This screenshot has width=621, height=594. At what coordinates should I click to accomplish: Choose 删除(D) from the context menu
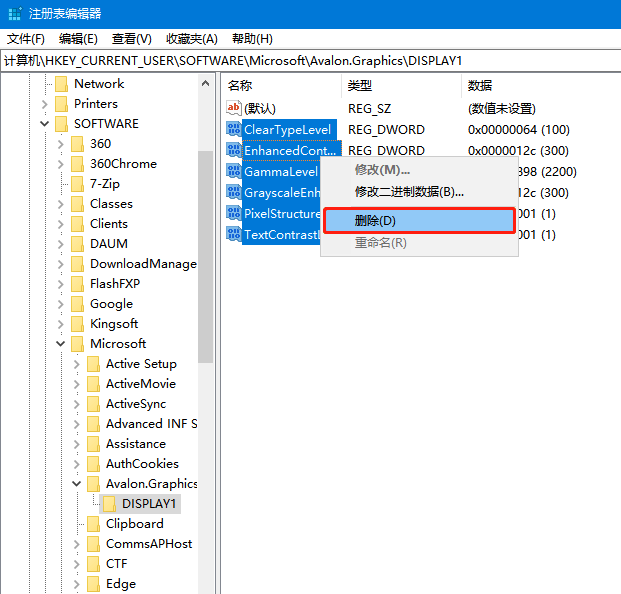click(418, 220)
